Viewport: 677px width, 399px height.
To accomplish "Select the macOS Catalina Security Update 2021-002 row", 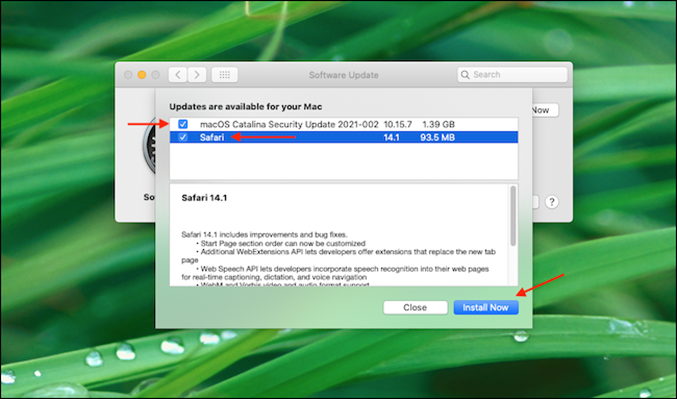I will pyautogui.click(x=344, y=124).
